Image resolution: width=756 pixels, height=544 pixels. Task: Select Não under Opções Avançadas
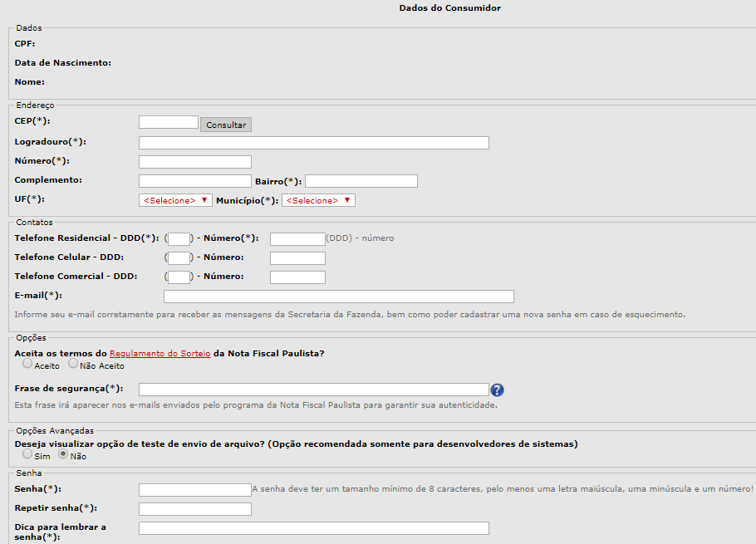click(63, 454)
